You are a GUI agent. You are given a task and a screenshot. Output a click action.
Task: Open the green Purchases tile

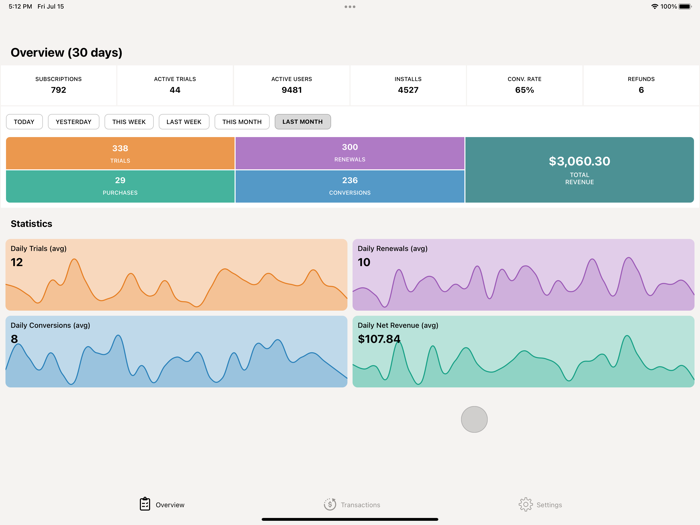tap(120, 186)
